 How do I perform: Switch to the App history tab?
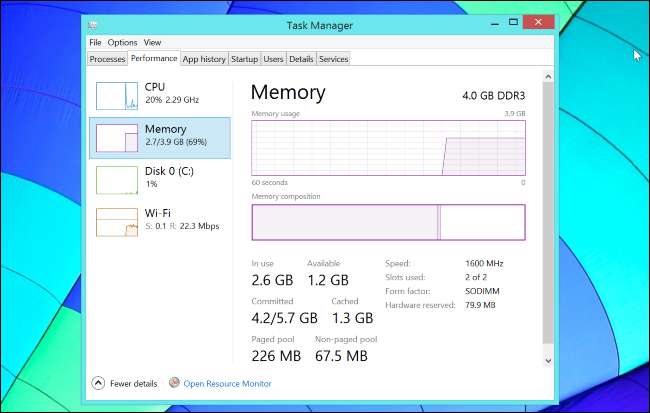[x=204, y=59]
